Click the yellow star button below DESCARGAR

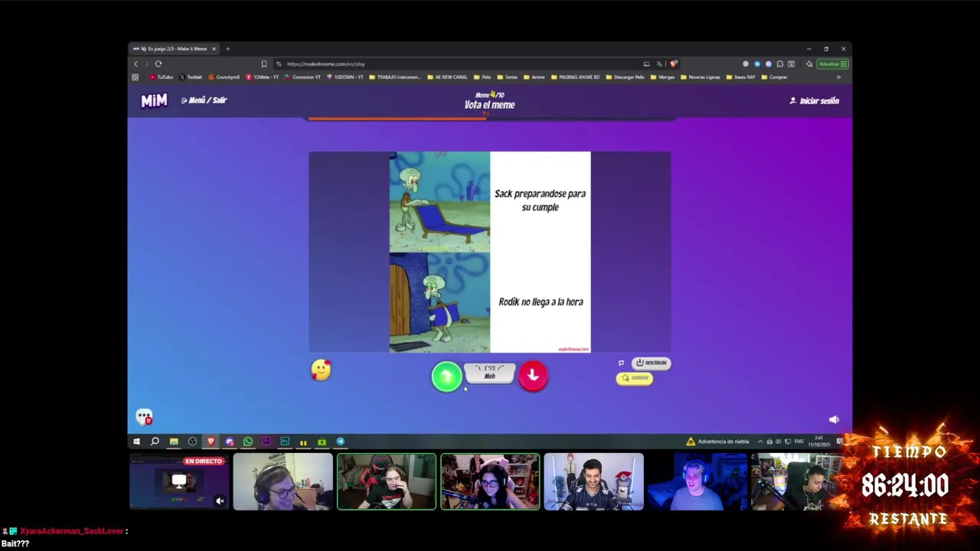[x=635, y=378]
